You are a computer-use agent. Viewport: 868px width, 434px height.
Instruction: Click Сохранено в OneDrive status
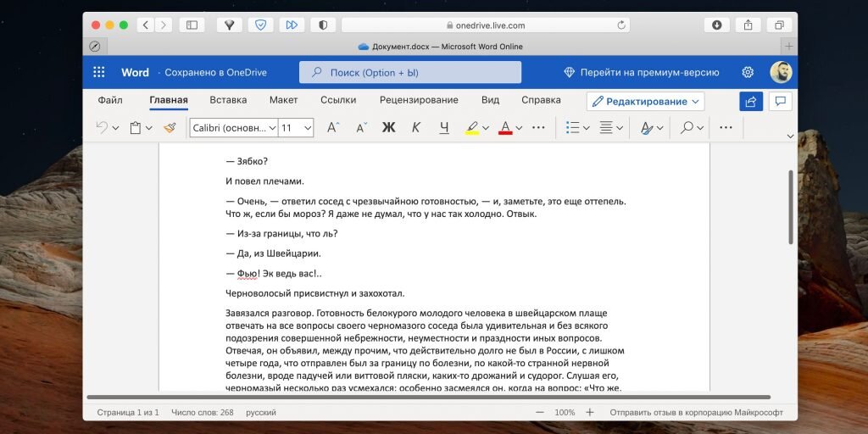click(x=216, y=73)
